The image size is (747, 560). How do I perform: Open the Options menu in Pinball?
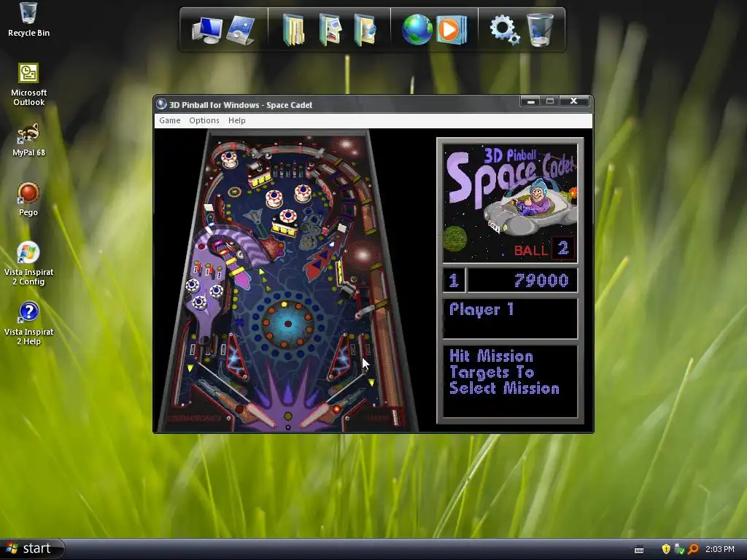point(204,120)
